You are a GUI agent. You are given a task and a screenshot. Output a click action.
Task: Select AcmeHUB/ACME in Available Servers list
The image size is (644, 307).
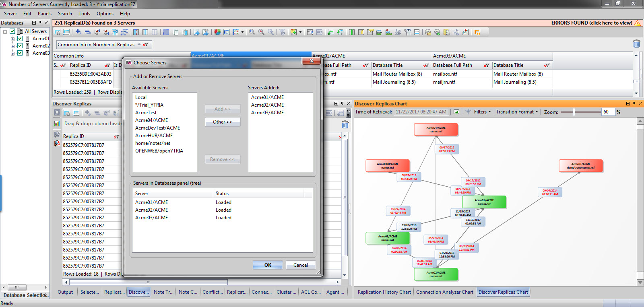point(154,136)
